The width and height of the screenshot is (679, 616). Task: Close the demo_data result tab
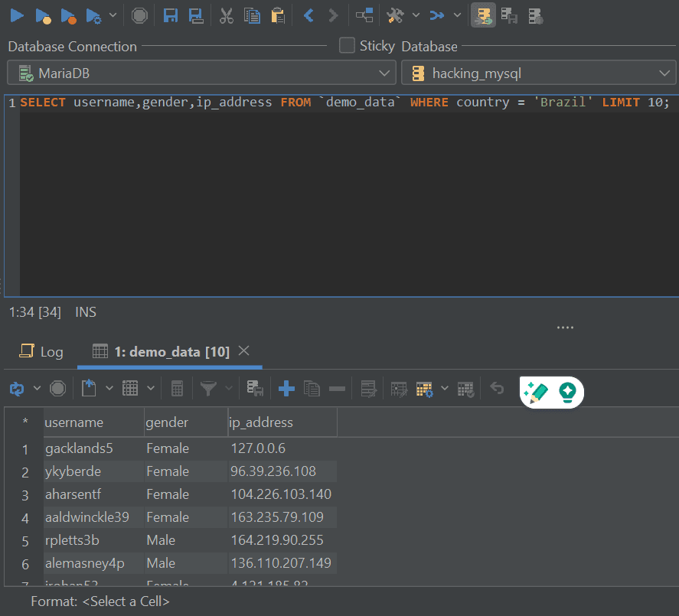coord(243,350)
